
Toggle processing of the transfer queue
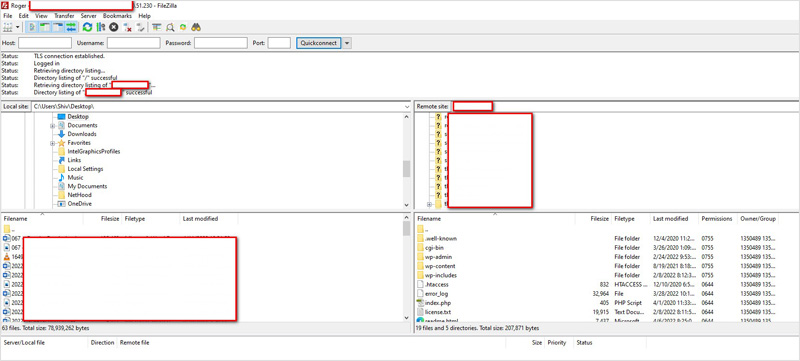pos(101,27)
